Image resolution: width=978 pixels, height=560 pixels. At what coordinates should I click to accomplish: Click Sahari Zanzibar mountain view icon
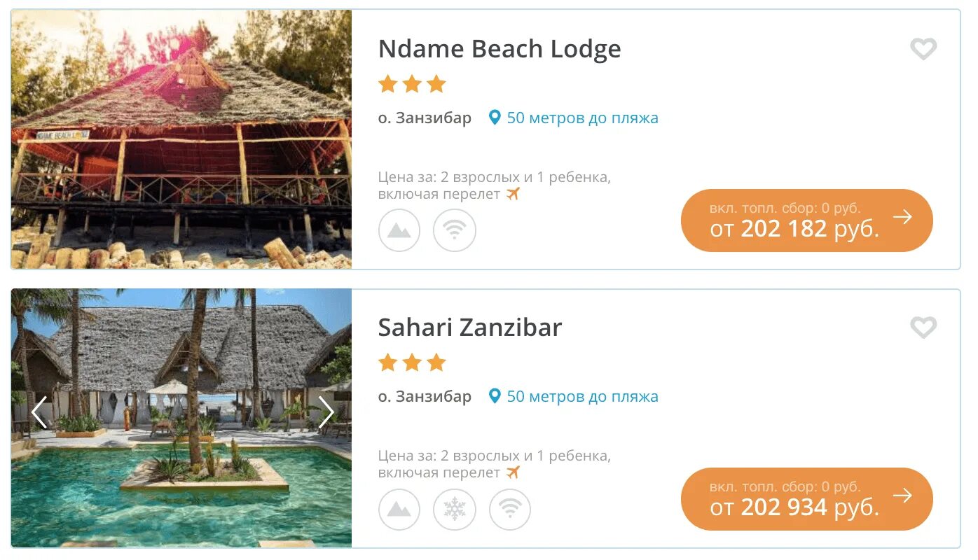point(399,509)
